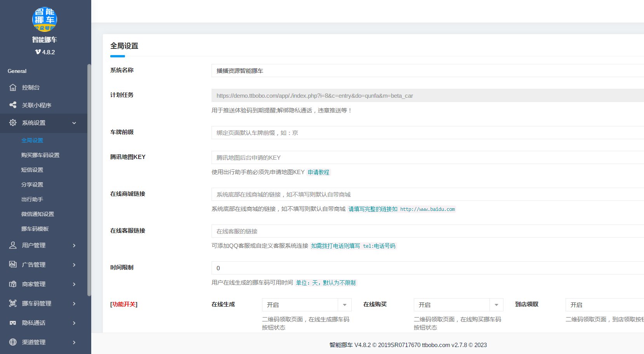Click the 时间限制 input field
Viewport: 644px width, 354px height.
pyautogui.click(x=428, y=268)
